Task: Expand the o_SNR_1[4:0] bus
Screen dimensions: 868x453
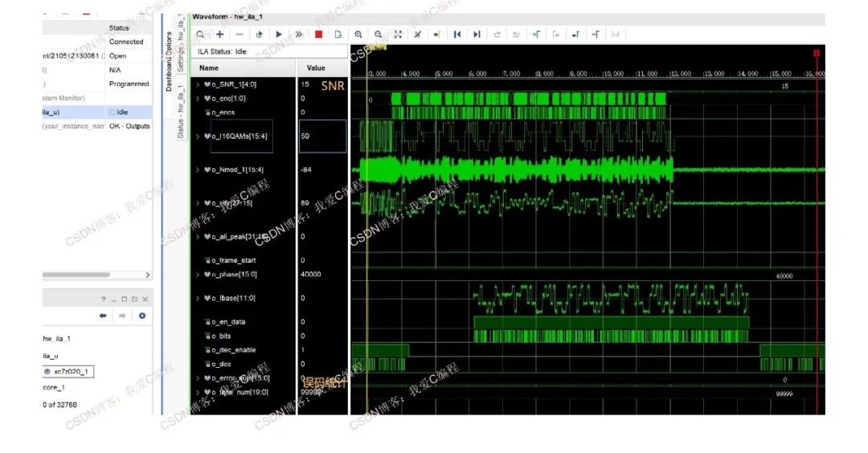Action: pyautogui.click(x=198, y=84)
